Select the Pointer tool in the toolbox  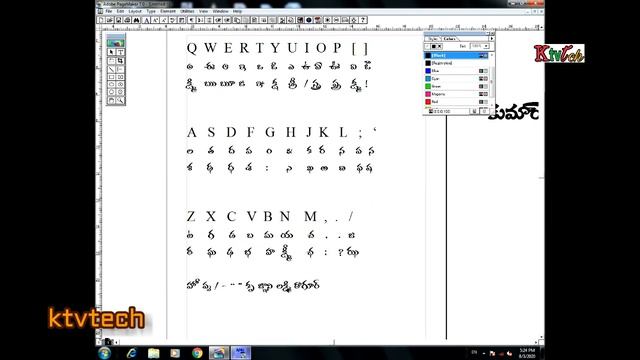pos(111,52)
